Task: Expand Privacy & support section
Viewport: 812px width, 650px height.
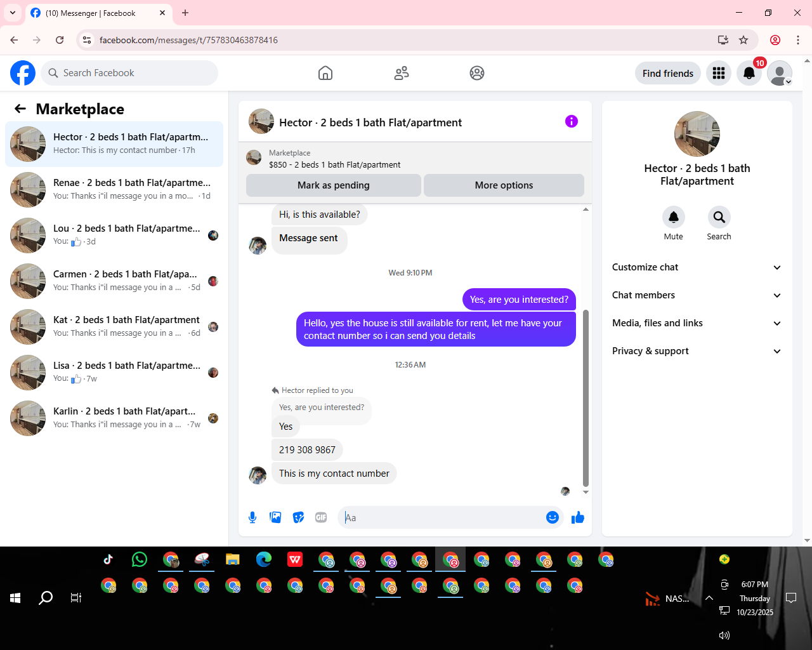Action: [697, 351]
